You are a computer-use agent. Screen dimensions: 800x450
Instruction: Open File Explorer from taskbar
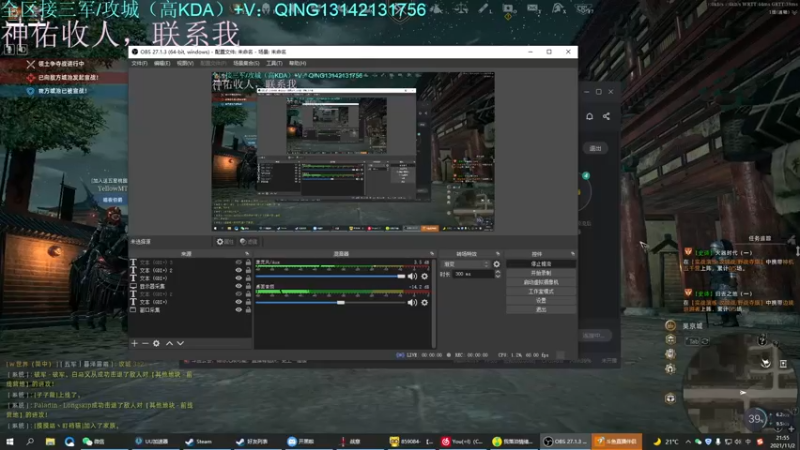point(50,441)
